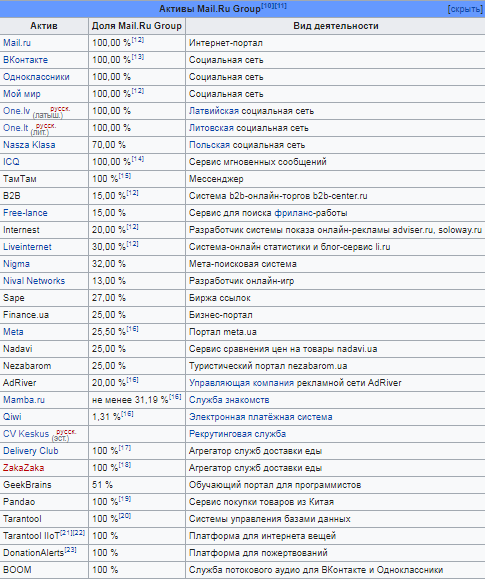Screen dimensions: 485x581
Task: Open the Nival Networks link
Action: coord(34,281)
